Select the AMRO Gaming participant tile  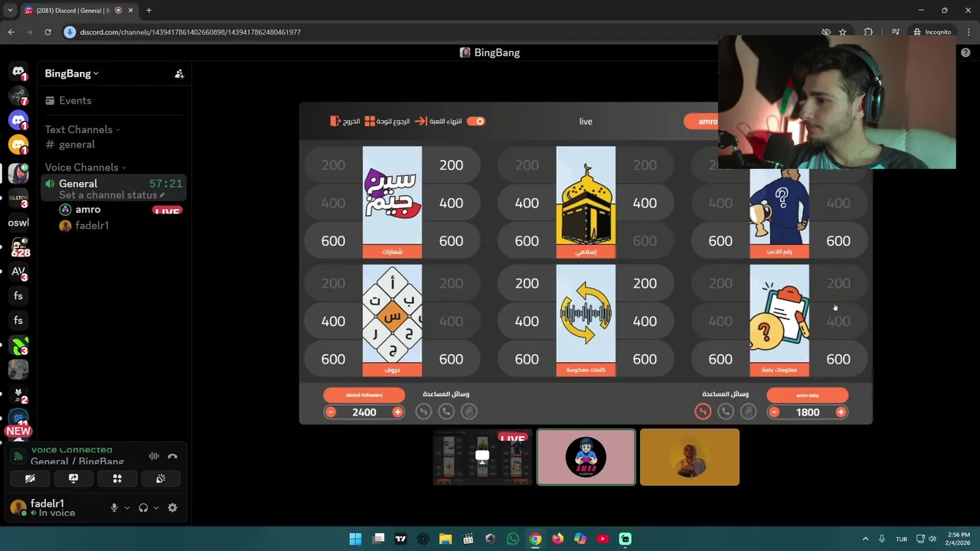[586, 458]
